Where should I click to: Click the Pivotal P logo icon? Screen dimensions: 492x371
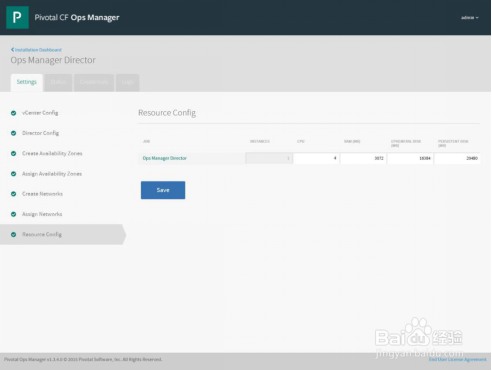pos(17,17)
